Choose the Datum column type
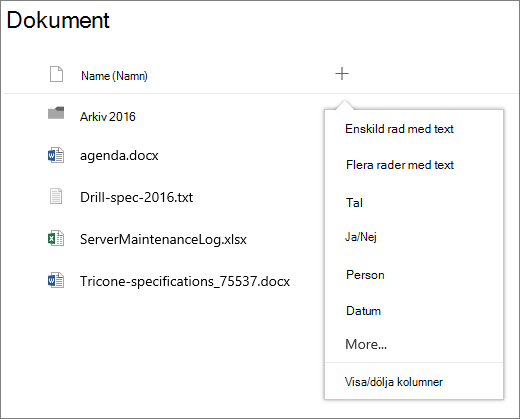 pos(363,311)
